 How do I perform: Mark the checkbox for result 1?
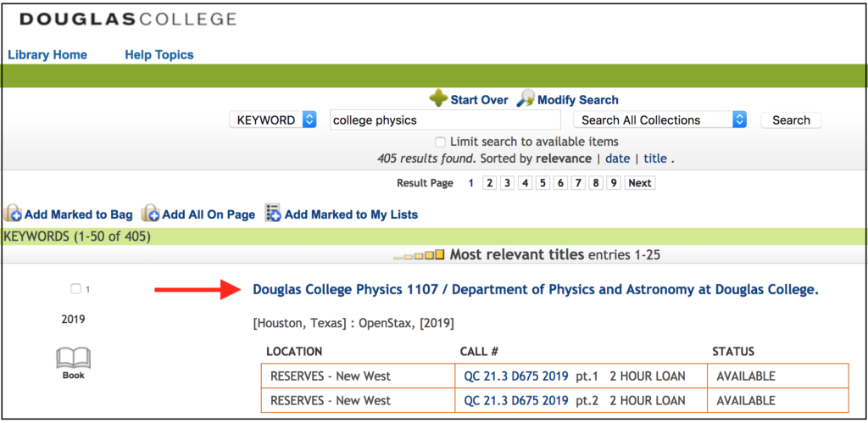click(75, 288)
